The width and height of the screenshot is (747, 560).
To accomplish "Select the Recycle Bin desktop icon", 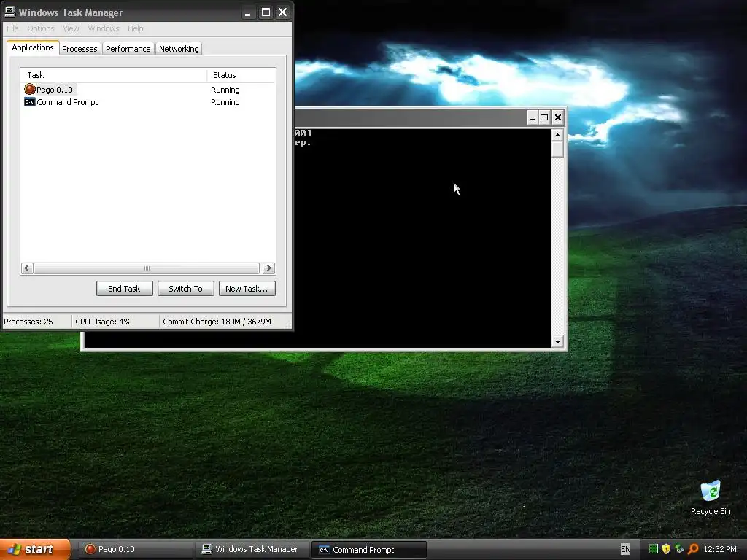I will point(711,498).
